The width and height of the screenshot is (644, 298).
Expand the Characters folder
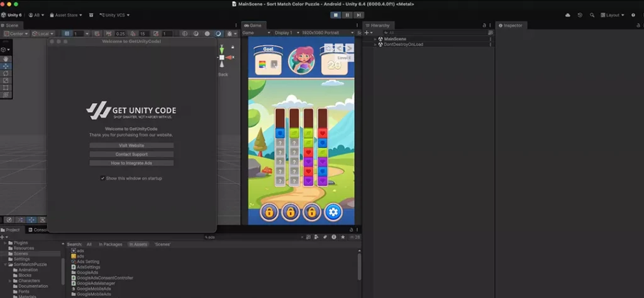pyautogui.click(x=10, y=281)
